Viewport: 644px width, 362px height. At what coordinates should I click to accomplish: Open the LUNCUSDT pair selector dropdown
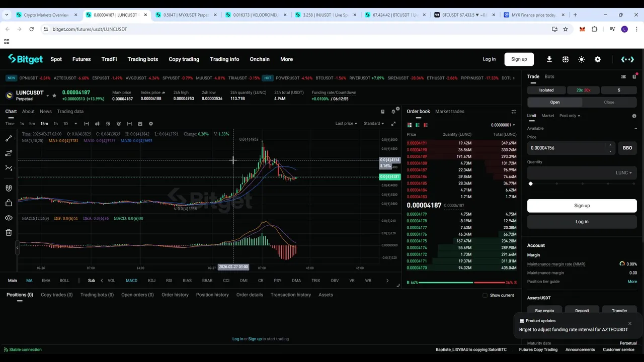[48, 96]
